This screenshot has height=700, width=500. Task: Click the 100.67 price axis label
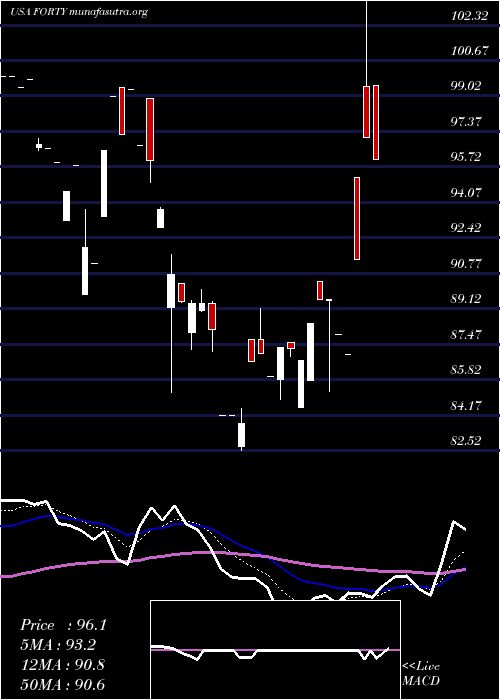(x=469, y=51)
